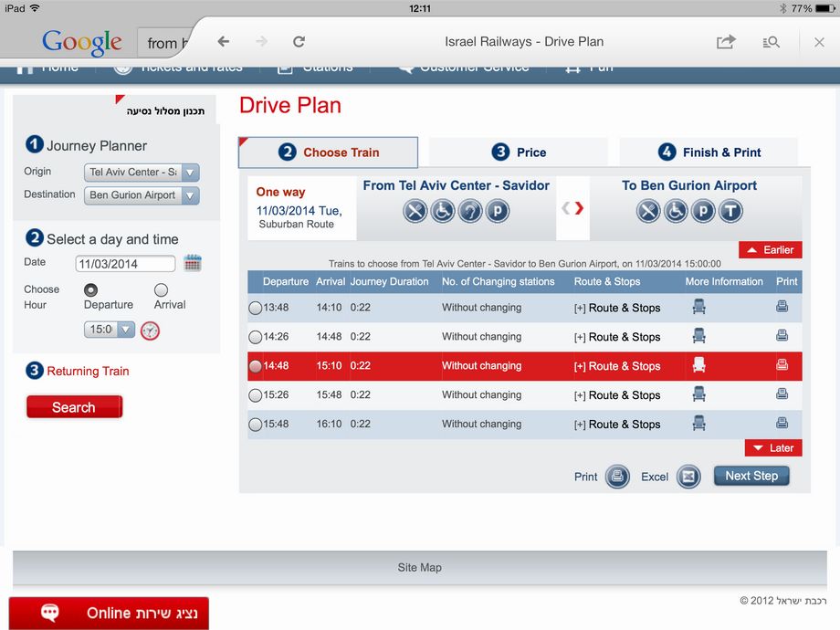Click the round Print icon below the table
Image resolution: width=840 pixels, height=630 pixels.
[x=617, y=477]
